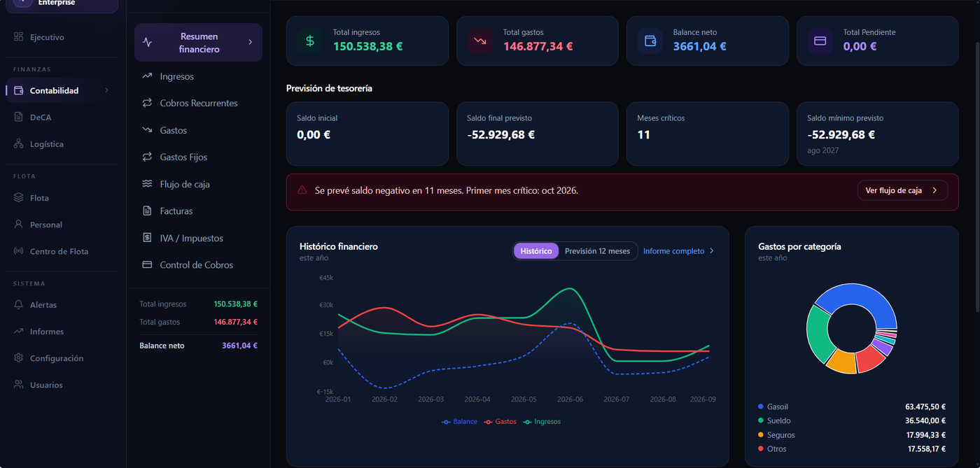Click the Total gastos summary card

click(x=538, y=41)
